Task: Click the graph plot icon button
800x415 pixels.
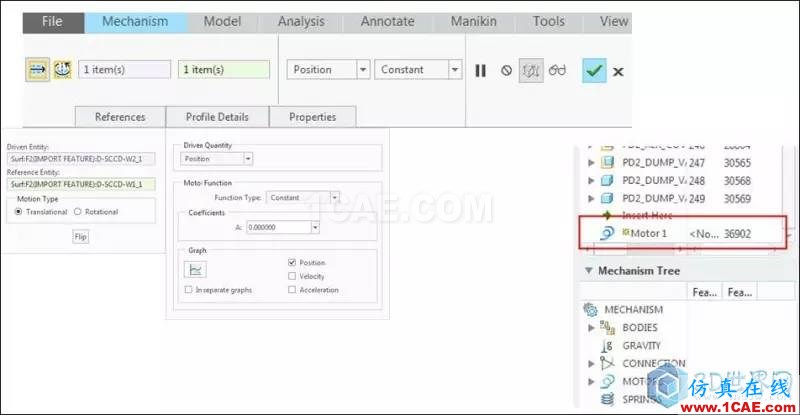Action: tap(195, 270)
